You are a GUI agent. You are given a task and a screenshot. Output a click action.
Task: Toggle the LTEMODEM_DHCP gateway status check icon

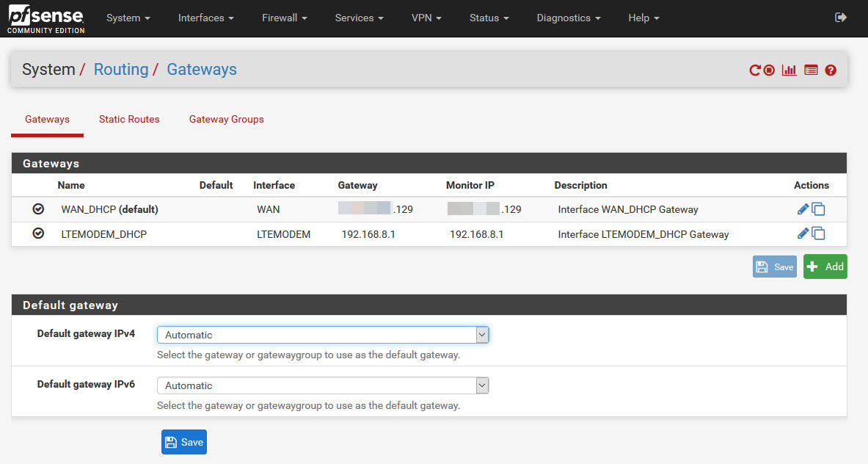(x=38, y=233)
